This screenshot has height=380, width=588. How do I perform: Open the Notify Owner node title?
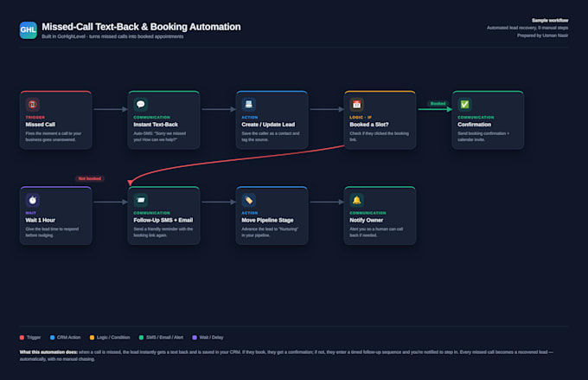click(367, 220)
